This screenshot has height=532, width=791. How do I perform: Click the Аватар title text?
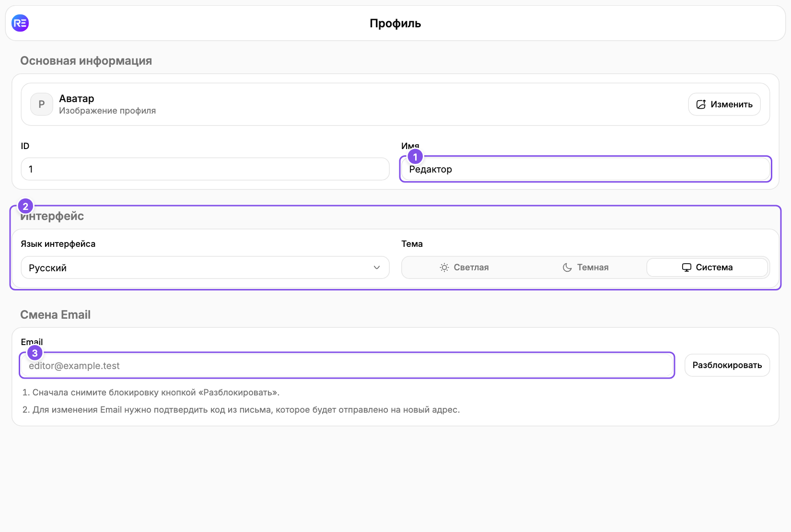[x=77, y=99]
